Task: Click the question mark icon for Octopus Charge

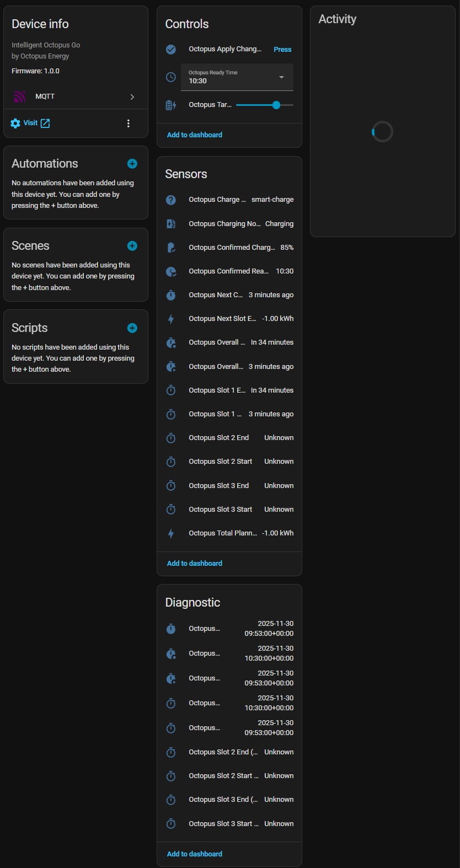Action: click(x=171, y=200)
